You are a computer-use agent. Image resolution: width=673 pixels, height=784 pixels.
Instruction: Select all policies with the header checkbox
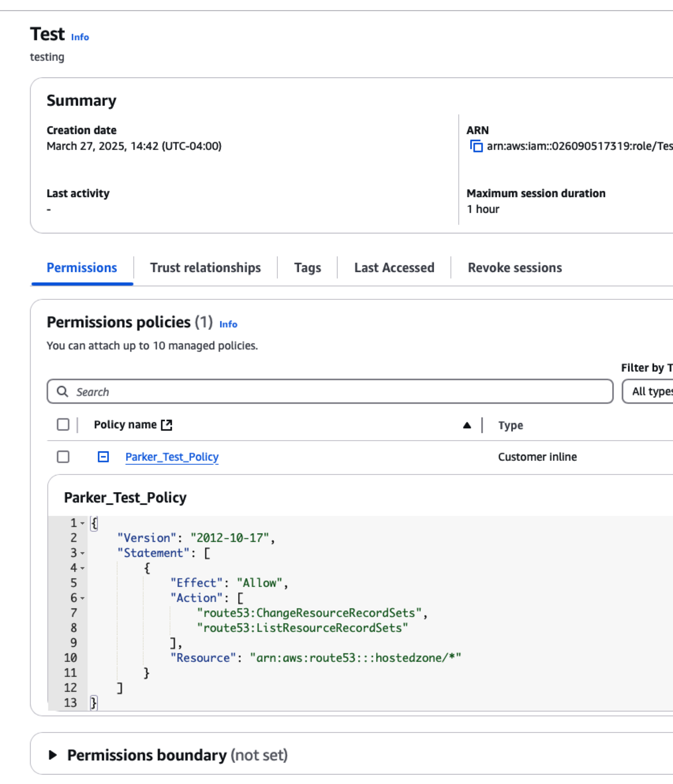pos(63,425)
